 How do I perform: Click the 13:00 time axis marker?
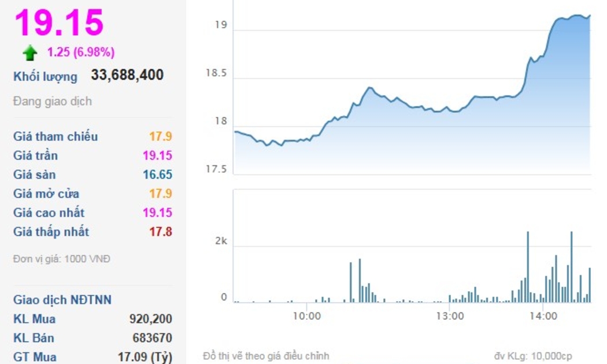point(450,316)
